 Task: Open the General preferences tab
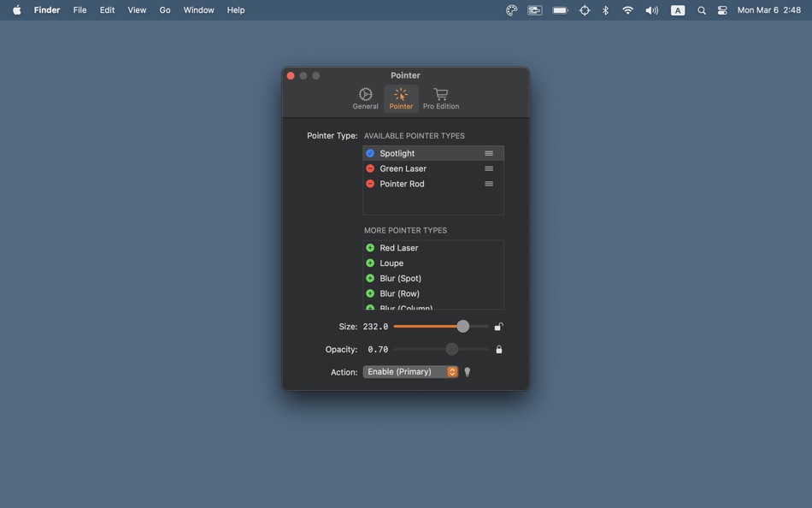[x=365, y=98]
